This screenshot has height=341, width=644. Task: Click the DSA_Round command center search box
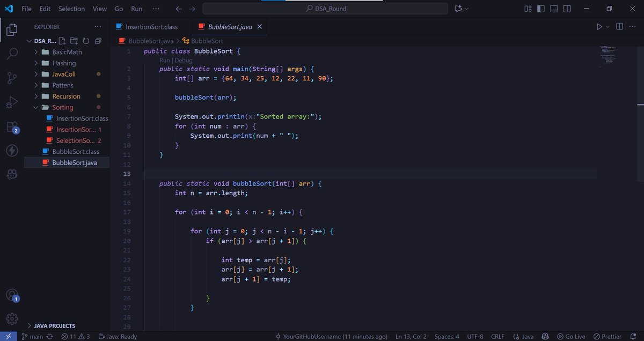point(325,9)
